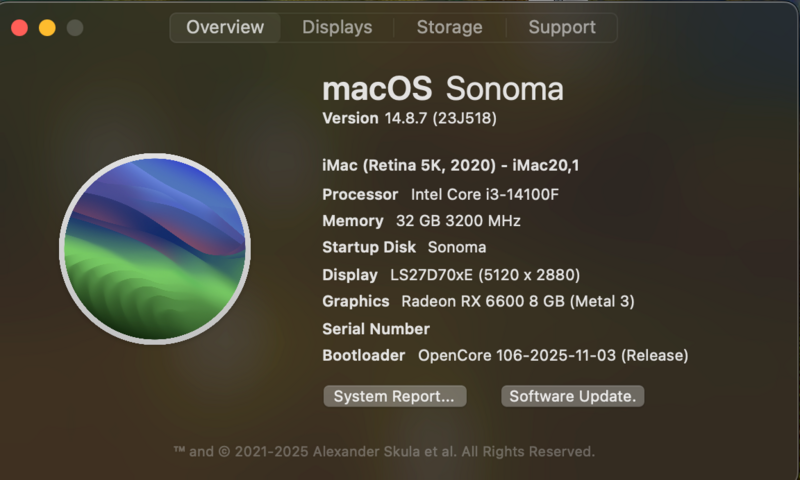
Task: Select the Storage tab
Action: click(449, 28)
